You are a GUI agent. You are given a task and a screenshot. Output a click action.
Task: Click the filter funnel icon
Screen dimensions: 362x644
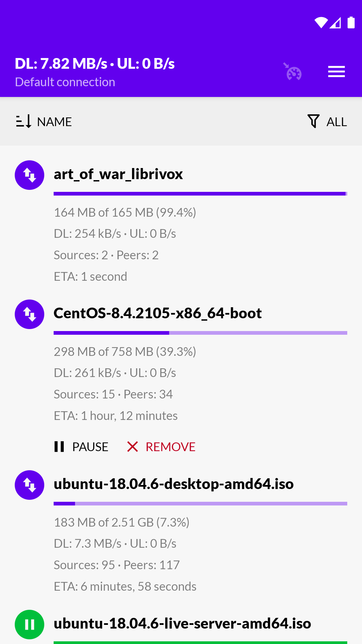point(313,121)
